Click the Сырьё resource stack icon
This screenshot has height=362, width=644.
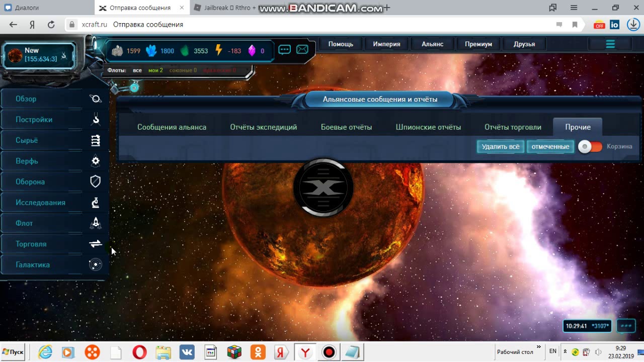click(x=96, y=140)
